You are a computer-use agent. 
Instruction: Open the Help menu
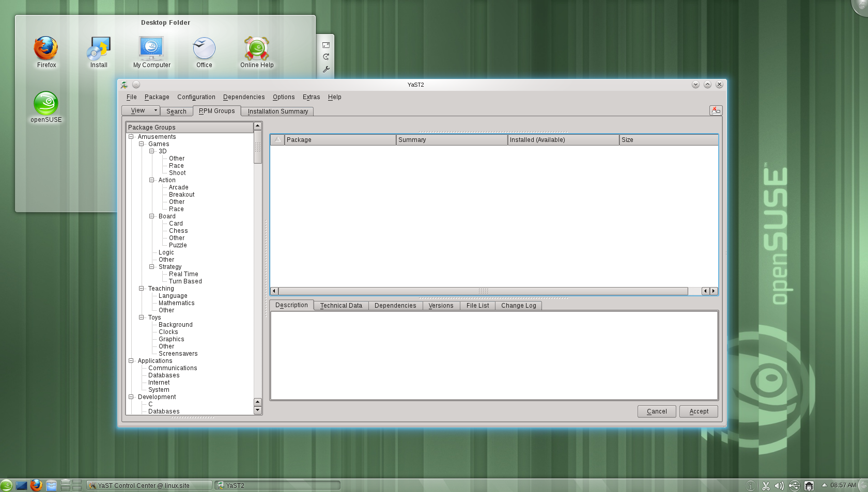click(335, 97)
